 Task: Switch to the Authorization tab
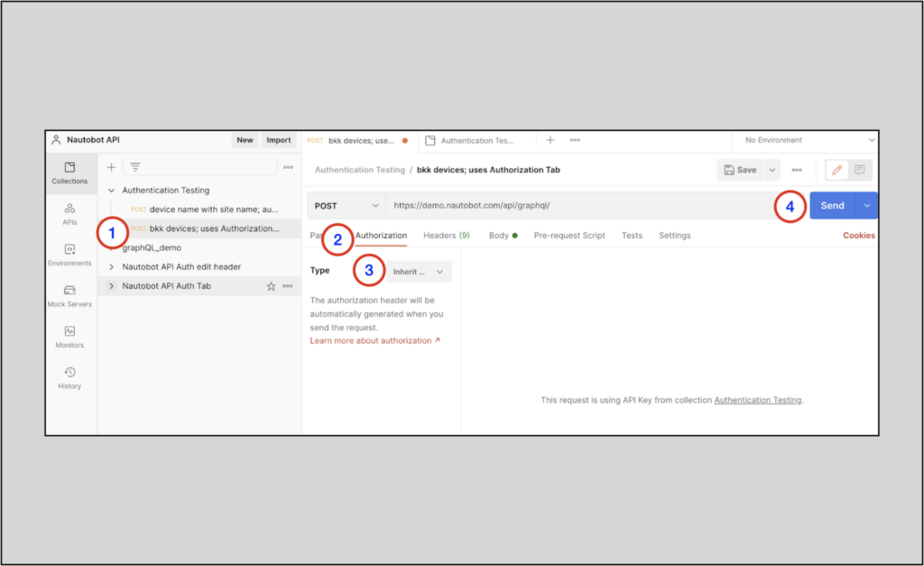pos(381,236)
